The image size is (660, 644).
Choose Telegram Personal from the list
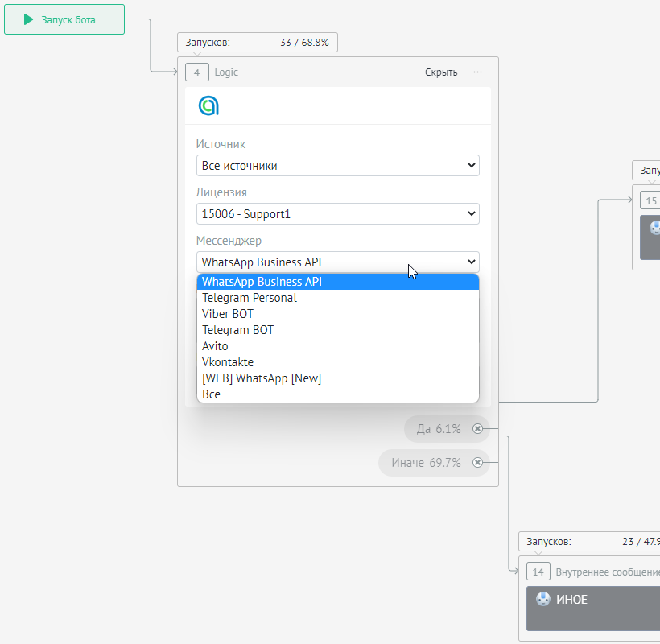pyautogui.click(x=250, y=298)
